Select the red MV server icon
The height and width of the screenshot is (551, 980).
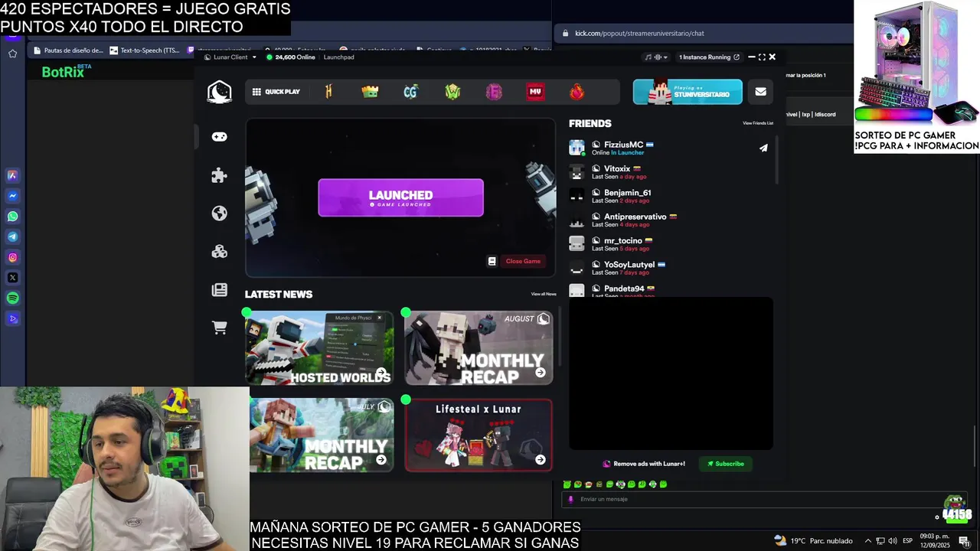pos(535,92)
